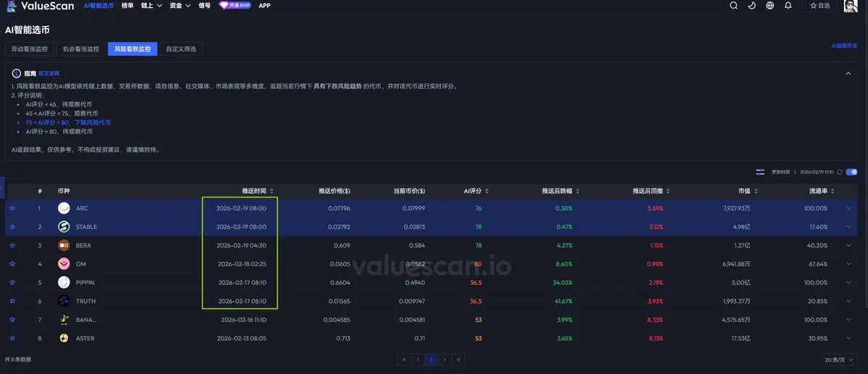868x374 pixels.
Task: Open the 20 条/页 page size dropdown
Action: pos(839,360)
